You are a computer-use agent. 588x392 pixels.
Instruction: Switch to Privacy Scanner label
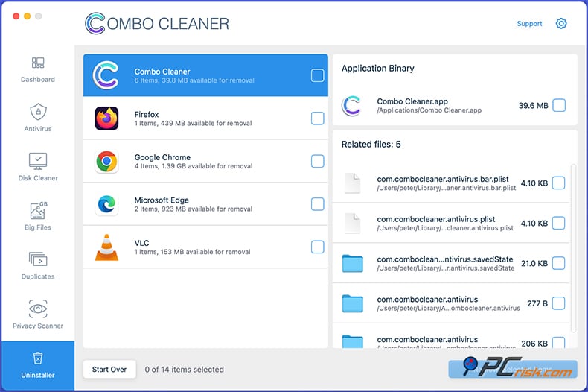tap(38, 326)
